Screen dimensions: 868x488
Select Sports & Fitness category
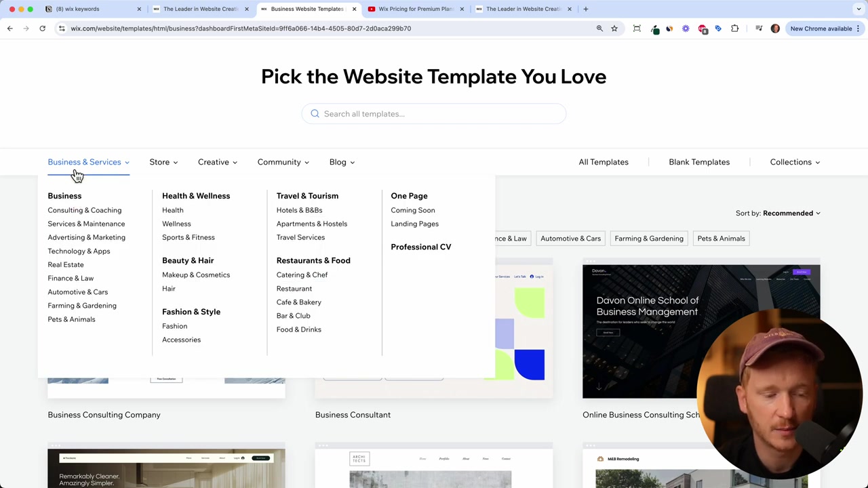pos(189,237)
